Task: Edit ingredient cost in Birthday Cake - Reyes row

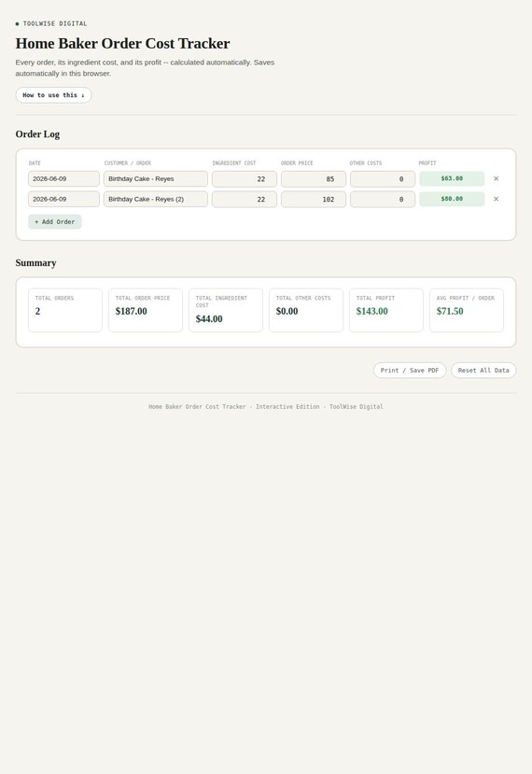Action: tap(245, 178)
